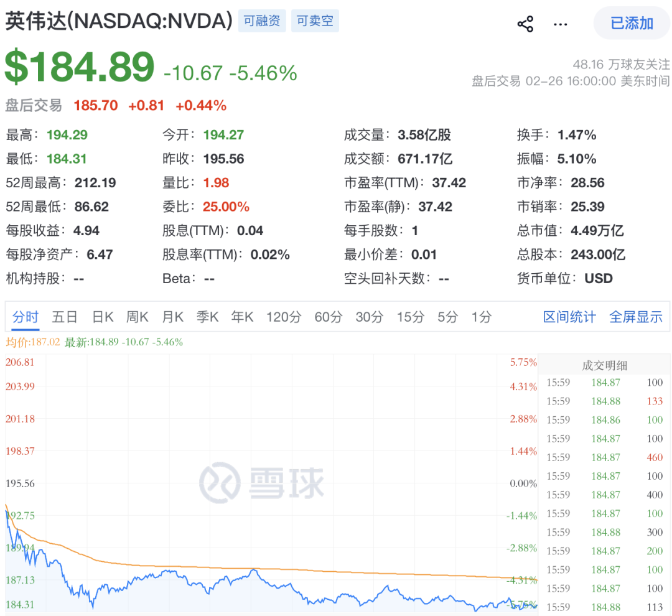This screenshot has height=616, width=672.
Task: Click the 市销率 value 25.39
Action: (587, 207)
